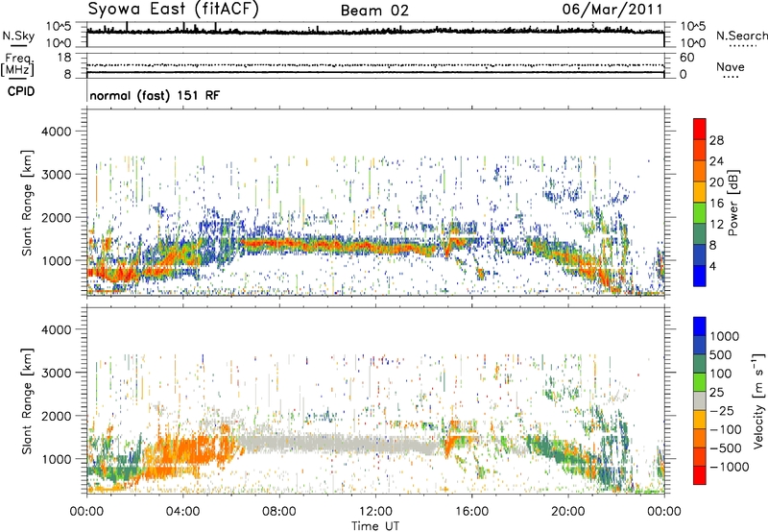Click 'normal (fast) 151 RF' text
Image resolution: width=768 pixels, height=532 pixels.
point(155,96)
